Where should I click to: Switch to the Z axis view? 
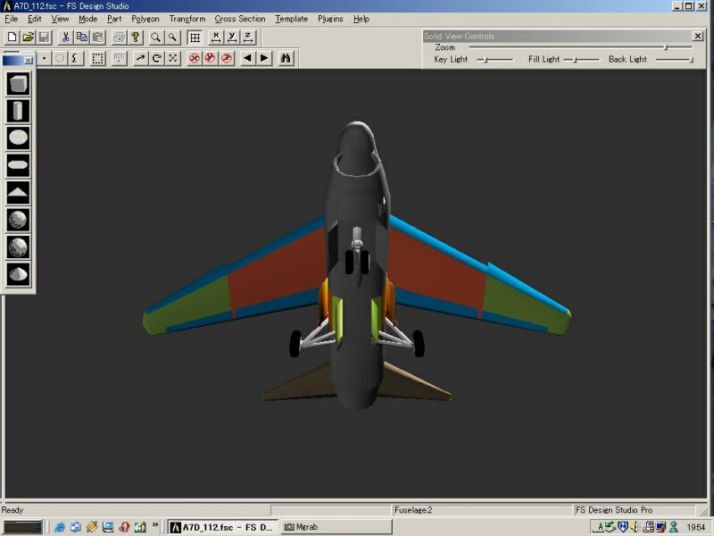[248, 37]
